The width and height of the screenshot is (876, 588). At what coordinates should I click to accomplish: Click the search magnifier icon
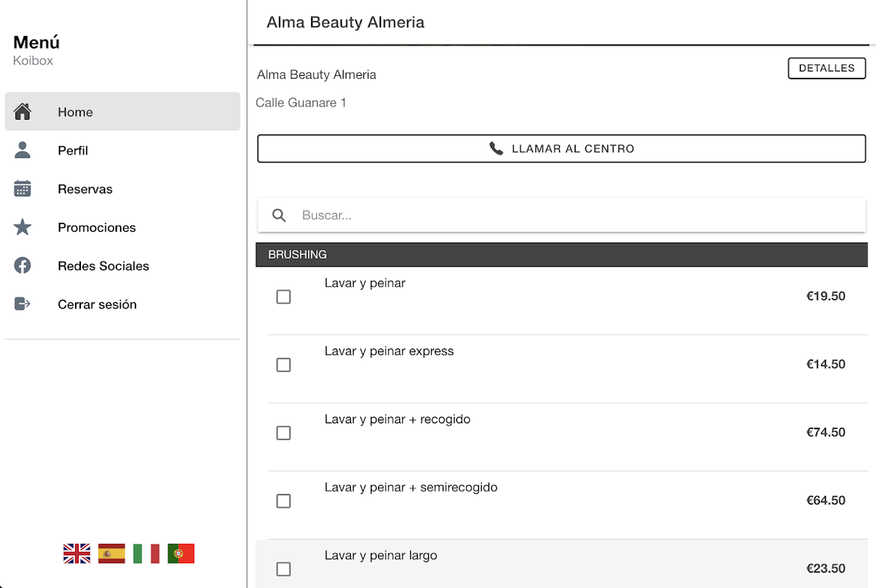279,215
